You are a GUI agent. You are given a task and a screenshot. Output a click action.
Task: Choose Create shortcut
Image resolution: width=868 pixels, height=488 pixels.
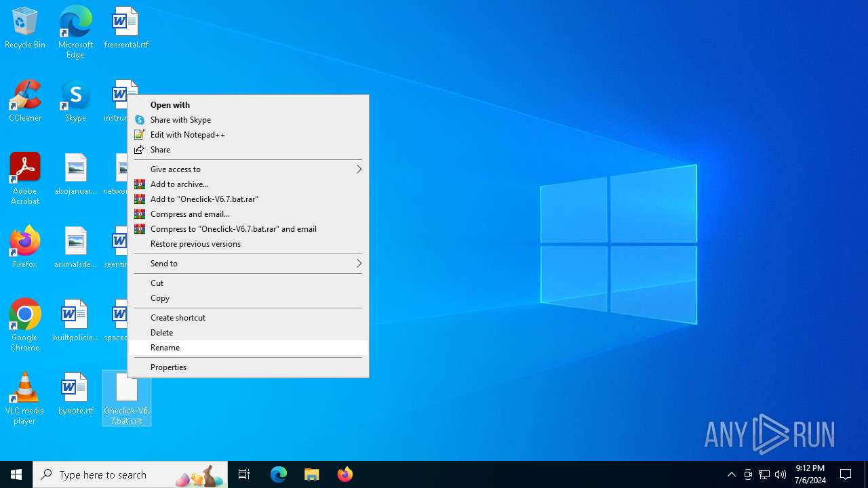pyautogui.click(x=248, y=318)
